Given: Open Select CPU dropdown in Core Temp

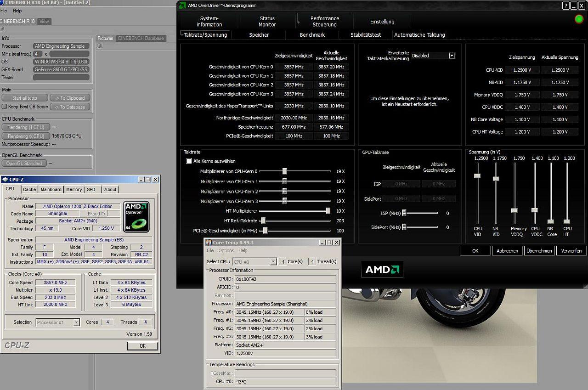Looking at the screenshot, I should click(x=273, y=261).
